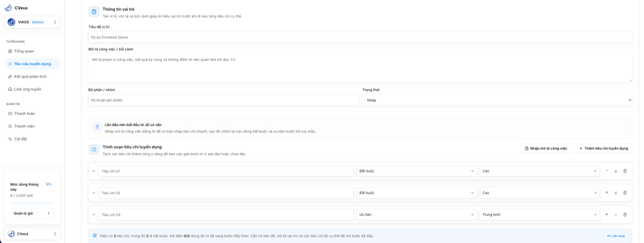644x243 pixels.
Task: Move Tiêu chí 03 up with arrow
Action: pyautogui.click(x=607, y=215)
